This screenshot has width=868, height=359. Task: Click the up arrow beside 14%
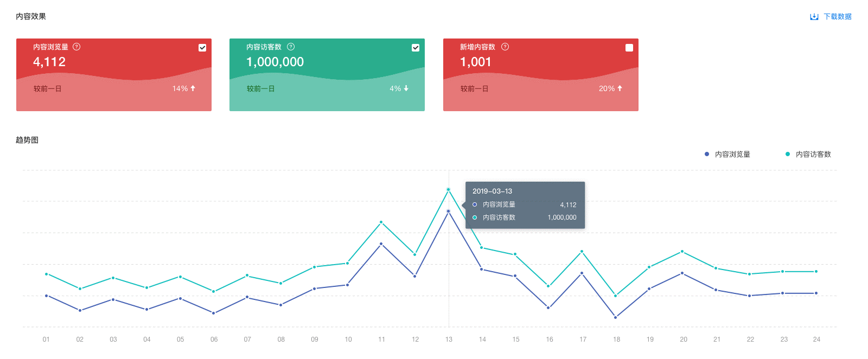(x=193, y=88)
